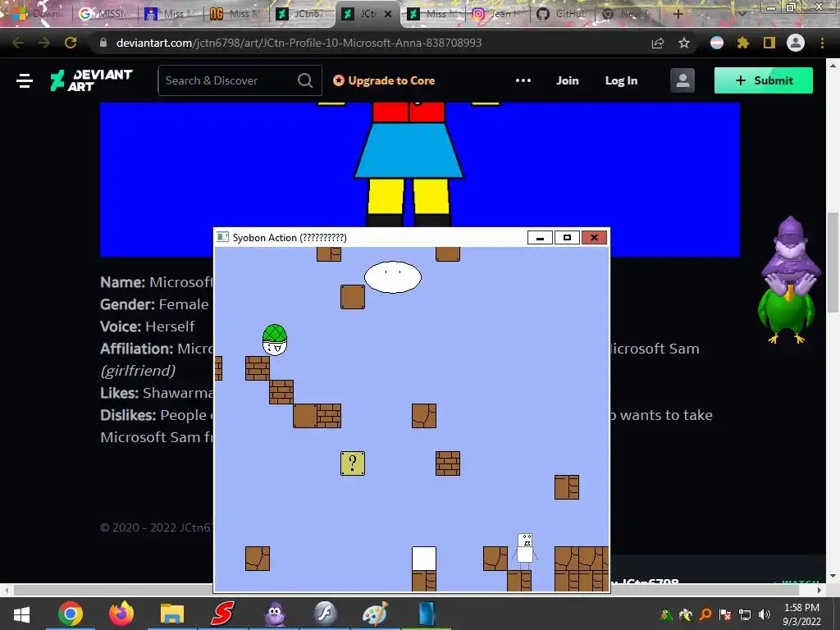Screen dimensions: 840x630
Task: Minimize the Syobon Action window
Action: (x=540, y=237)
